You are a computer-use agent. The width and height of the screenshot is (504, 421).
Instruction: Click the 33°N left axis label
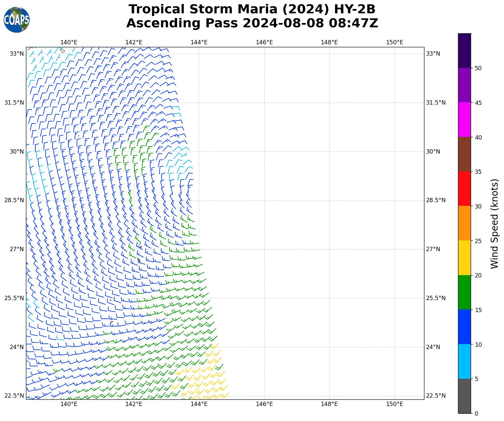[16, 54]
